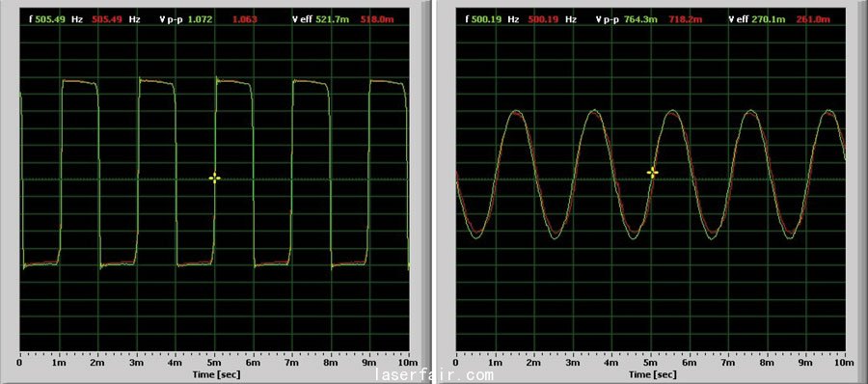
Task: Click the 5m tick on left time axis
Action: point(215,363)
